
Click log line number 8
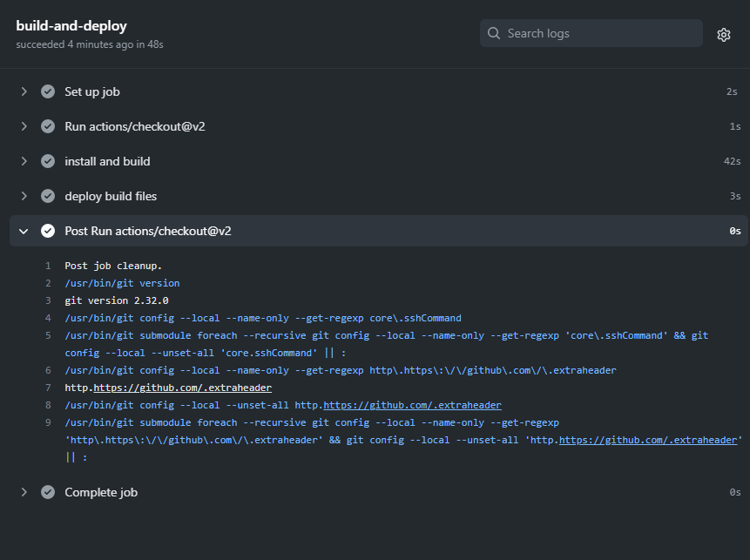coord(48,406)
